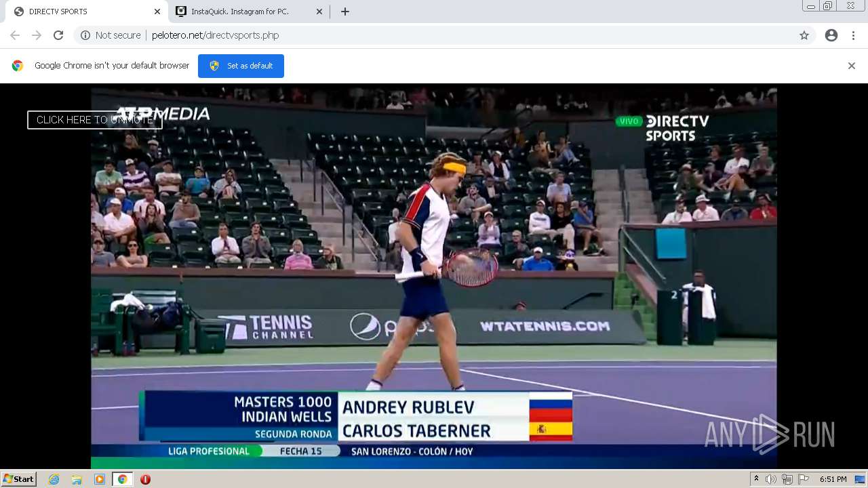
Task: Bookmark this page with the star icon
Action: coord(804,35)
